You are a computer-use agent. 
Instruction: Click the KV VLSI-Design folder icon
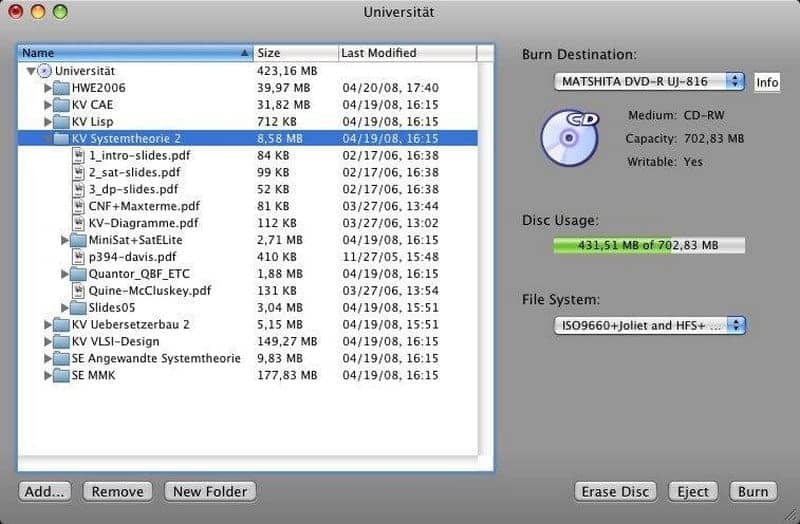click(x=62, y=341)
